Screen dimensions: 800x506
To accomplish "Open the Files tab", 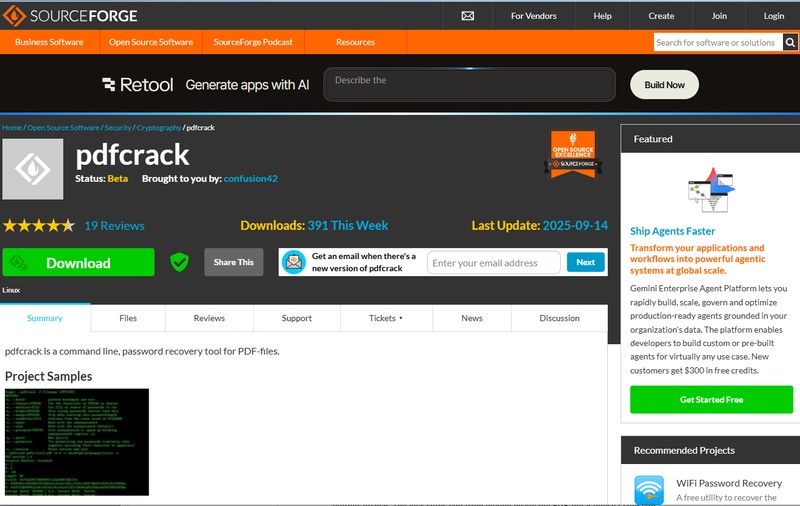I will (128, 318).
